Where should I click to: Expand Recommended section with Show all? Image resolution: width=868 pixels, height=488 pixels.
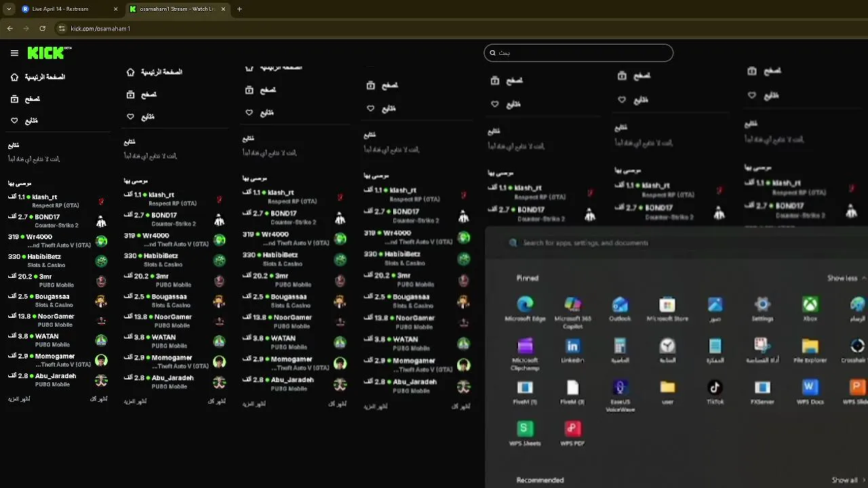(x=848, y=480)
